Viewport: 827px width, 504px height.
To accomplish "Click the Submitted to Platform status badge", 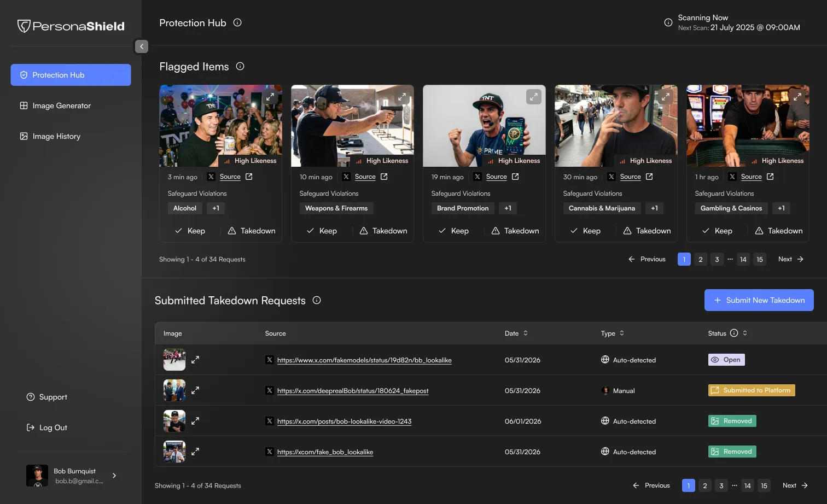I will point(752,390).
